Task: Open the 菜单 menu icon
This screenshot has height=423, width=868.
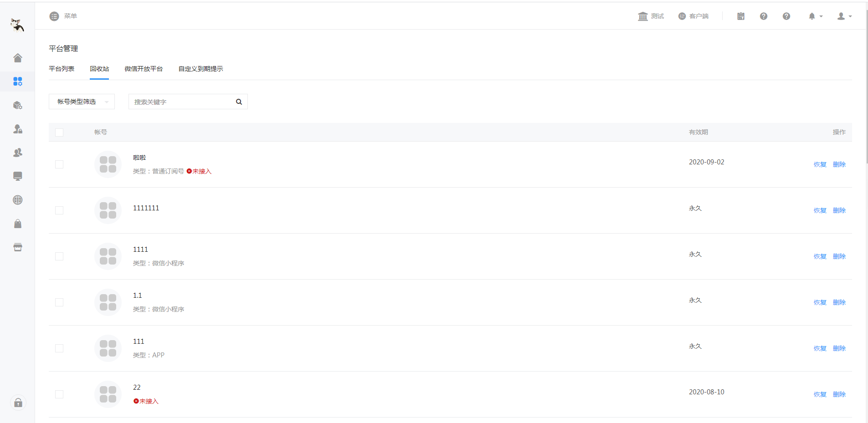Action: [54, 16]
